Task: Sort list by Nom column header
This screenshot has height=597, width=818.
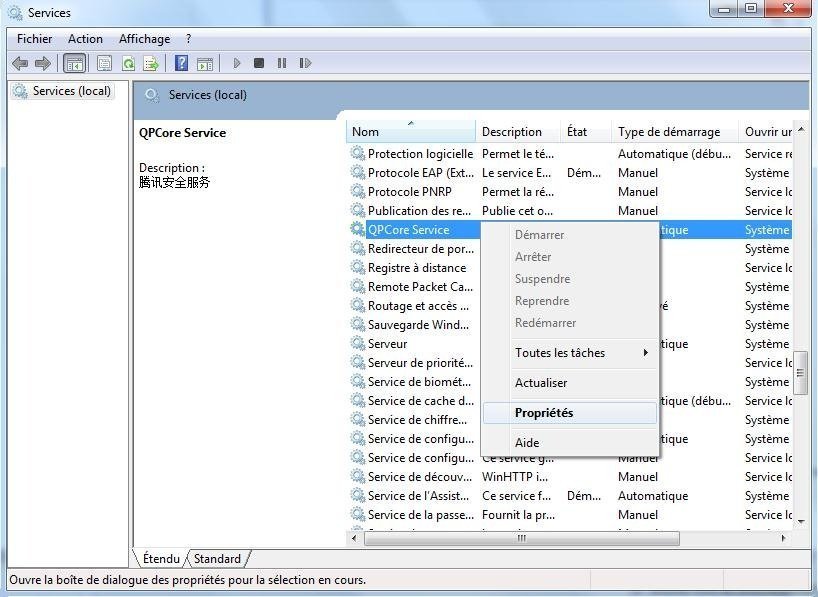Action: (x=410, y=132)
